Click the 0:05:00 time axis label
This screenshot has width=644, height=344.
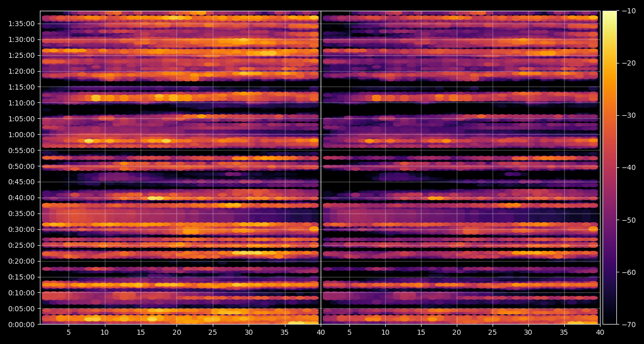tap(21, 309)
